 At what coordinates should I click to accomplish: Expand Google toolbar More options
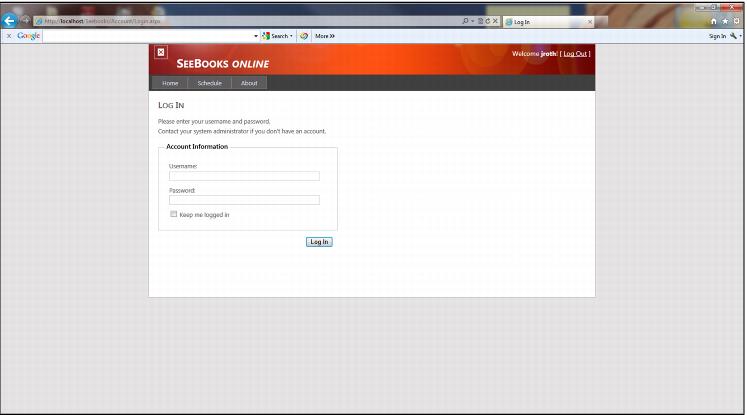tap(324, 36)
